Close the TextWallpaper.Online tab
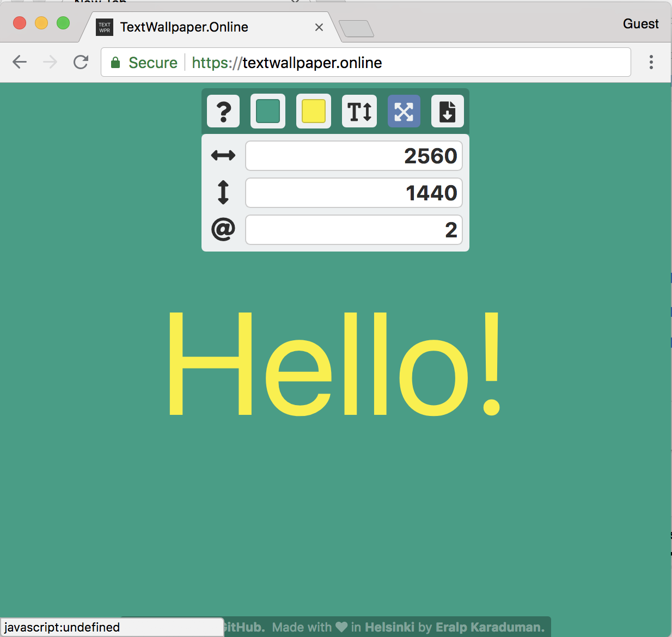The image size is (672, 637). pos(319,27)
